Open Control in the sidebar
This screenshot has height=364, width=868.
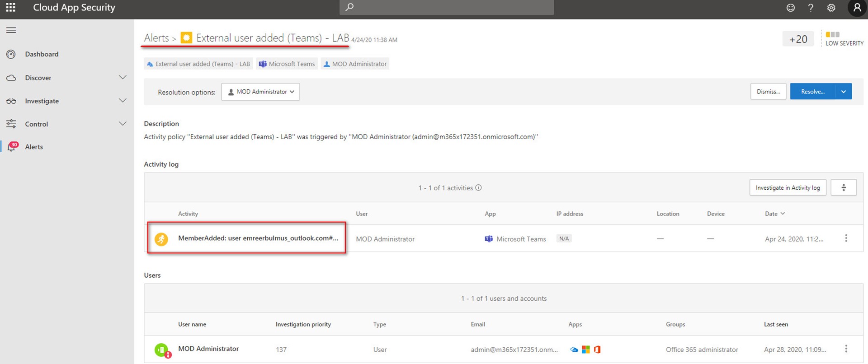(x=36, y=124)
